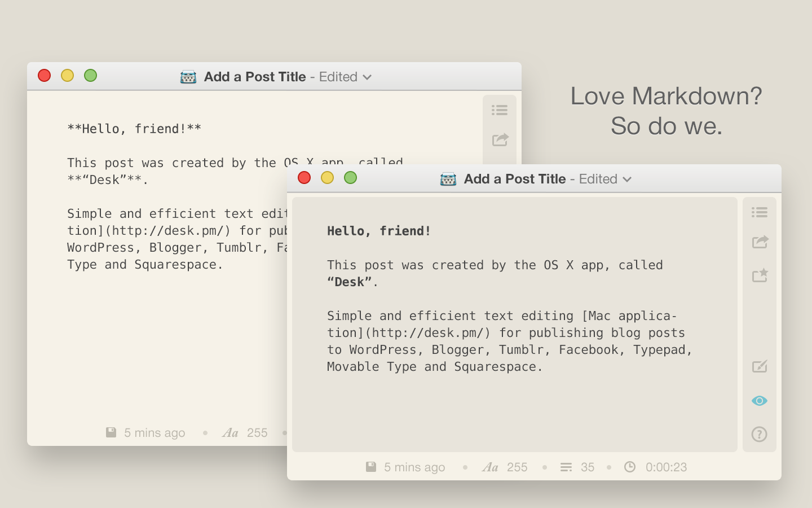This screenshot has height=508, width=812.
Task: Click 'Add a Post Title' in back window
Action: pos(255,77)
